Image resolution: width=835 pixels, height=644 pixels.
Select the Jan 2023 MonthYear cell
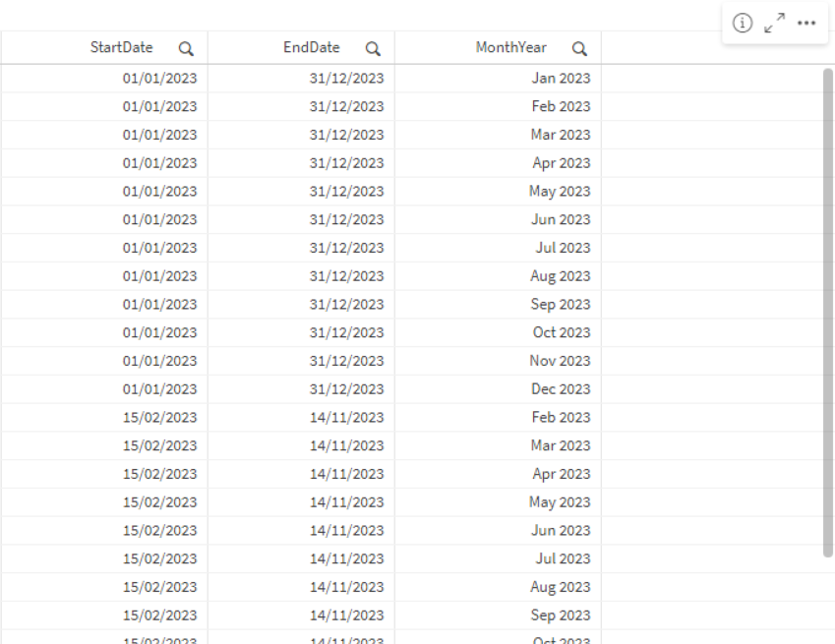point(561,79)
